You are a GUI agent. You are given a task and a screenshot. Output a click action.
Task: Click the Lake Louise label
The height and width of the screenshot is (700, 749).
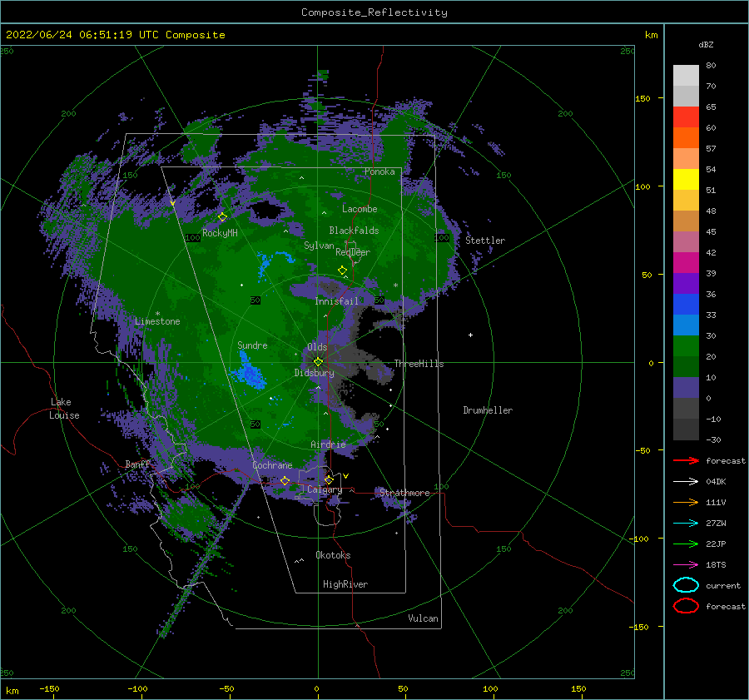point(64,409)
